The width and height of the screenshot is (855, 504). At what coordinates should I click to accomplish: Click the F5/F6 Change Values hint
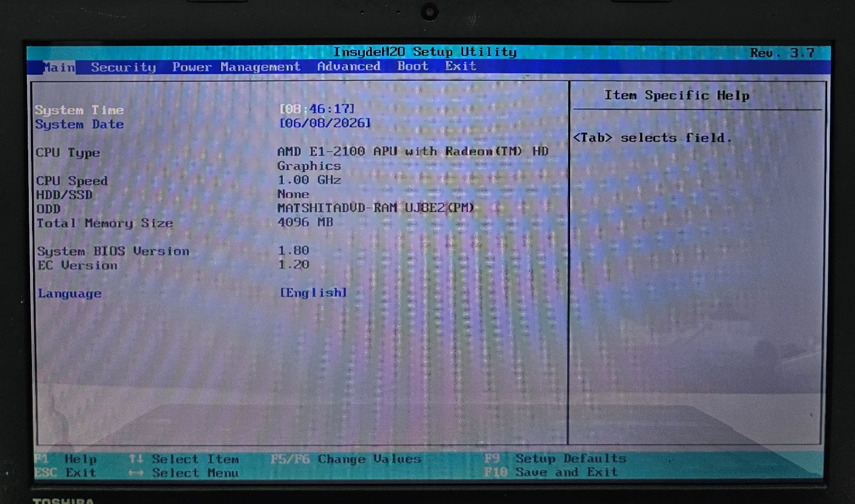(346, 459)
